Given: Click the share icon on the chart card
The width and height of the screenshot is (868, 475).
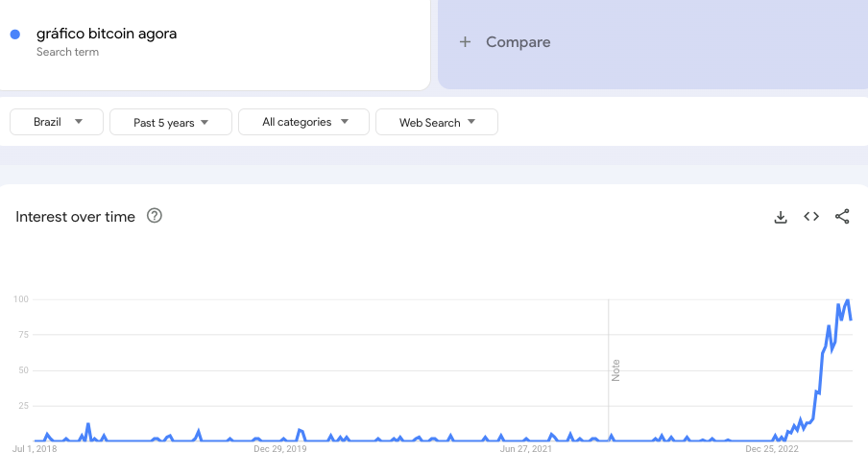Looking at the screenshot, I should (842, 217).
